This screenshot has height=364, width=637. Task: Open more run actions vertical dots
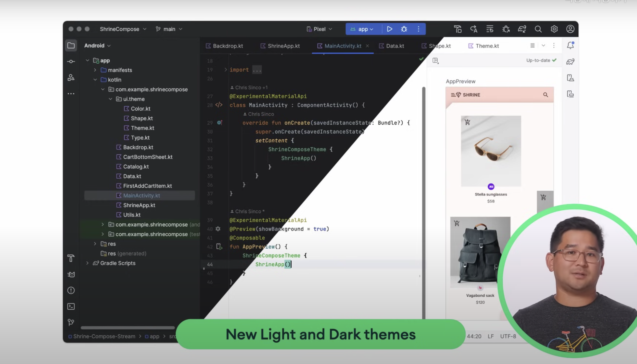pos(419,29)
